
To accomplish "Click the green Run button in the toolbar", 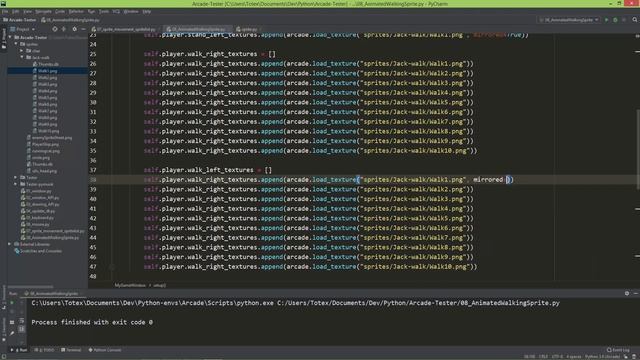I will (x=607, y=20).
